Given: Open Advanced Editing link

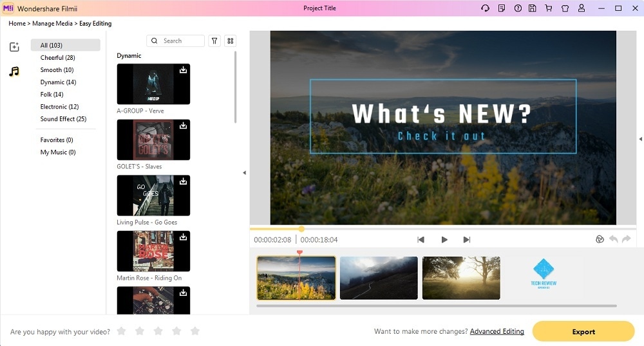Looking at the screenshot, I should 497,331.
